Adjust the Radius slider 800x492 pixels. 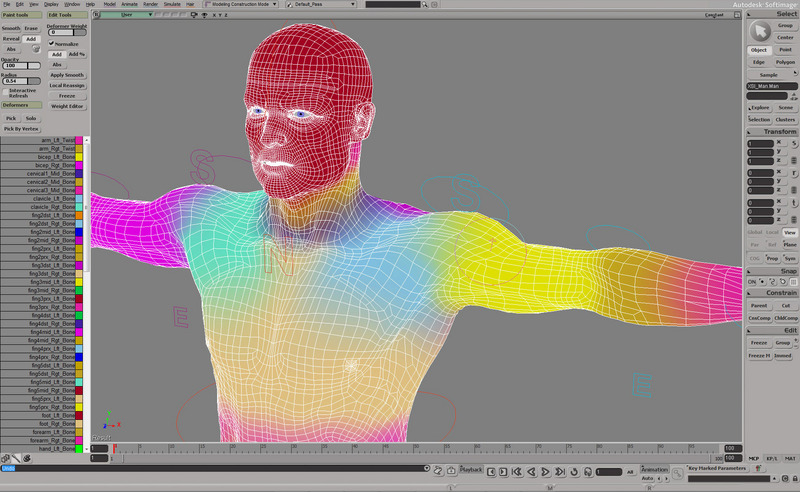(21, 81)
